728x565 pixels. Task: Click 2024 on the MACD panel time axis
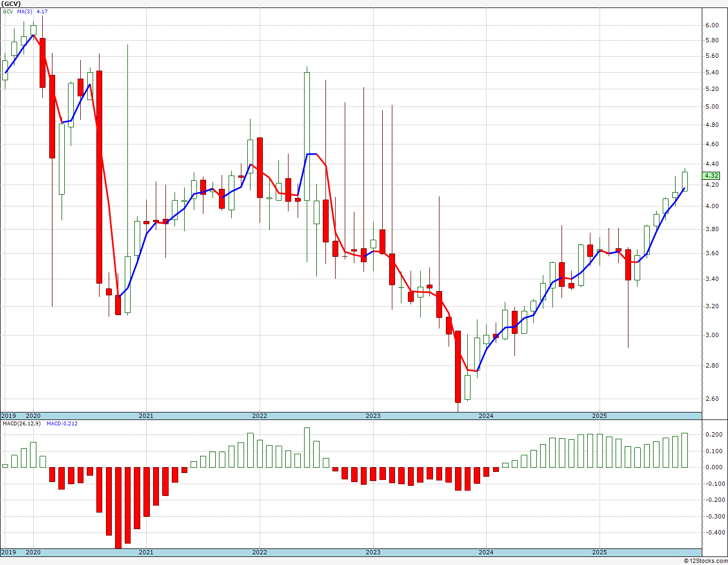[486, 552]
